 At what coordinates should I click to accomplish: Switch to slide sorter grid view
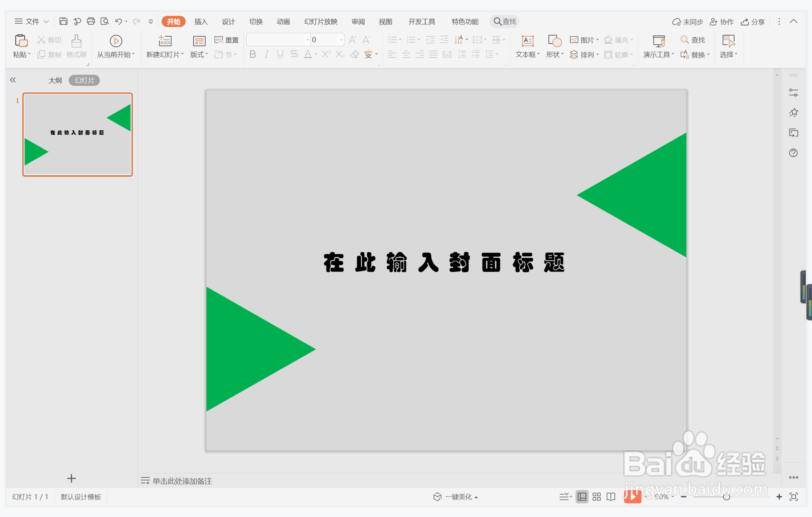[x=596, y=497]
